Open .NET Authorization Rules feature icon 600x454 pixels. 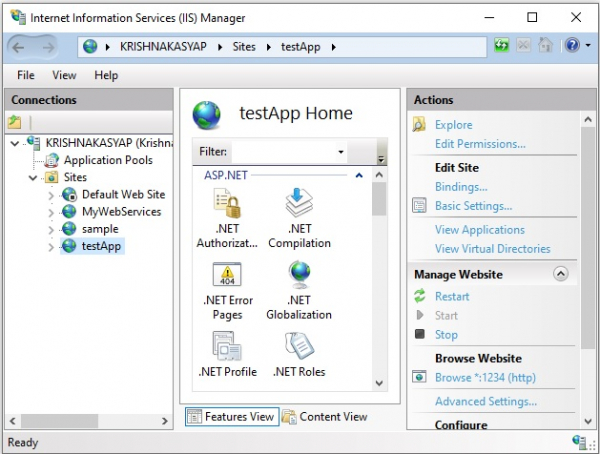(x=227, y=204)
